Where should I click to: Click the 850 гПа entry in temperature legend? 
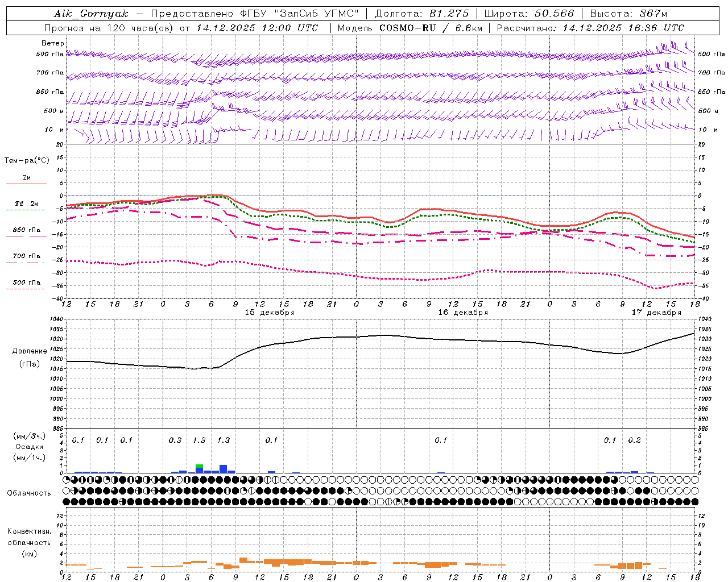pos(27,231)
